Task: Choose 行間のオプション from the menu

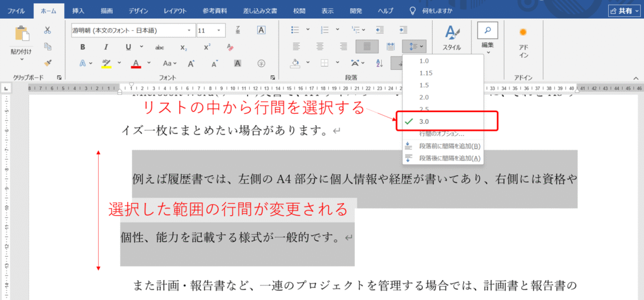Action: [x=441, y=134]
